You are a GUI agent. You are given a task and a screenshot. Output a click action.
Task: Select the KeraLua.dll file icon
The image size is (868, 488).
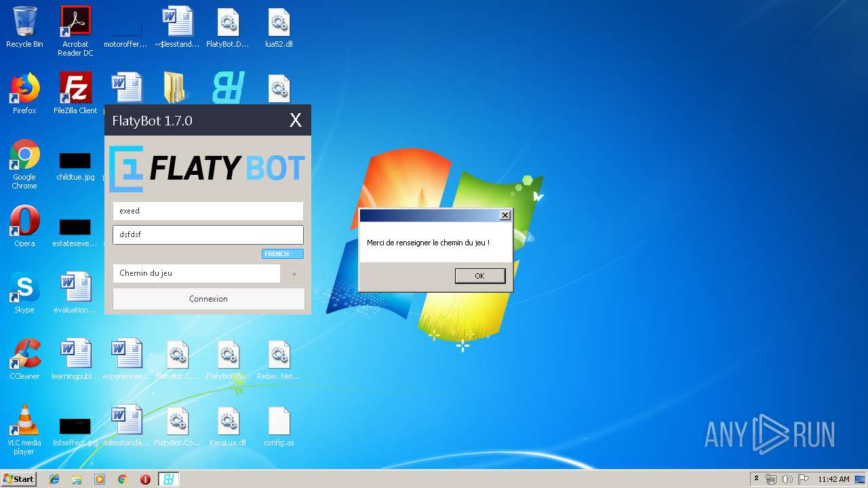pos(228,426)
